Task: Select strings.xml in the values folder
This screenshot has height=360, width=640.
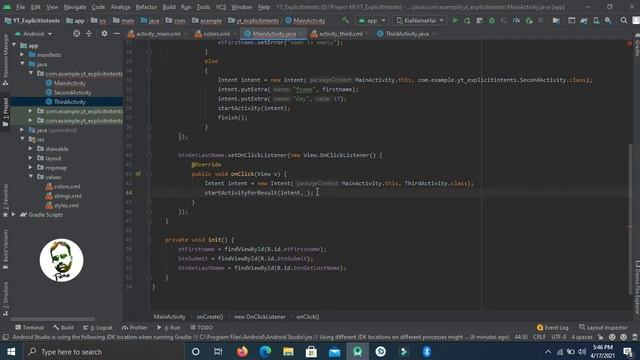Action: [67, 196]
